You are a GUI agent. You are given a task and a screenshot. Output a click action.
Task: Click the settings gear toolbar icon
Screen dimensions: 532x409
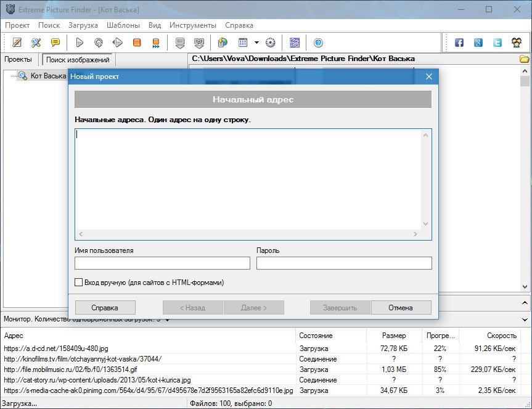tap(271, 43)
